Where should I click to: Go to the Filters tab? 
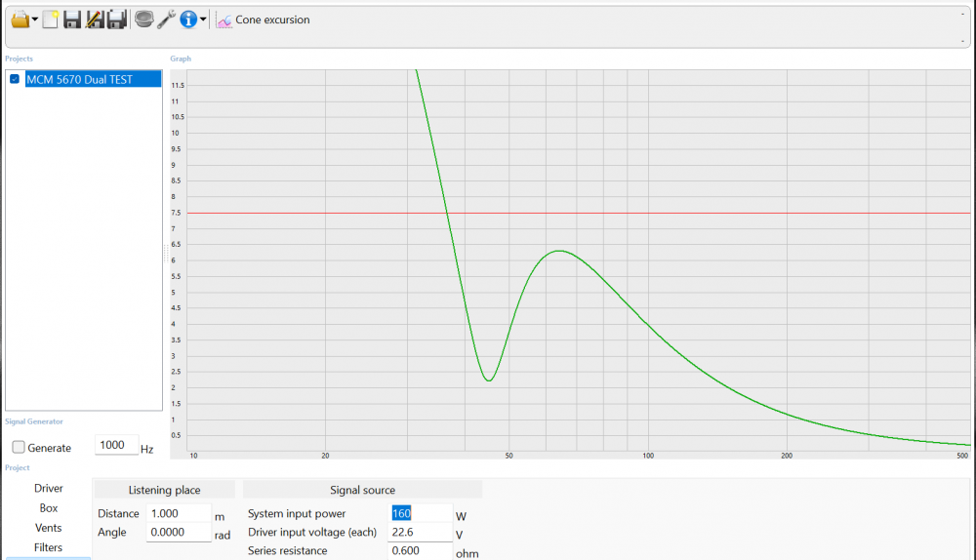49,548
